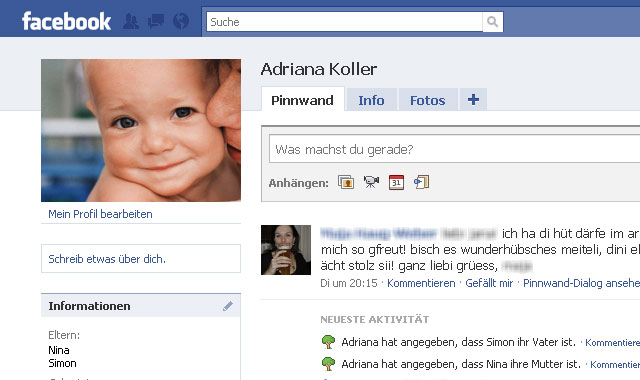This screenshot has height=380, width=640.
Task: Click tree icon beside Simon Vater activity
Action: [x=328, y=342]
